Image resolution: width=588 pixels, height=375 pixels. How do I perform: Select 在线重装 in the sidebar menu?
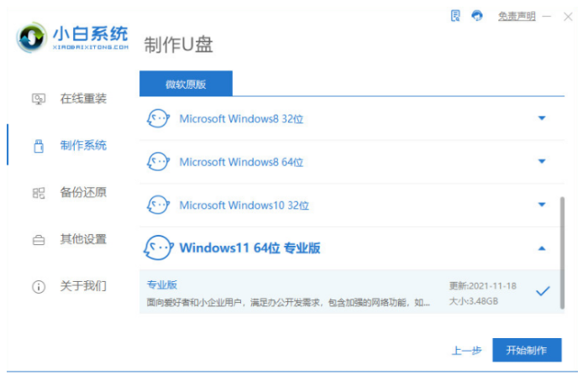click(x=83, y=99)
